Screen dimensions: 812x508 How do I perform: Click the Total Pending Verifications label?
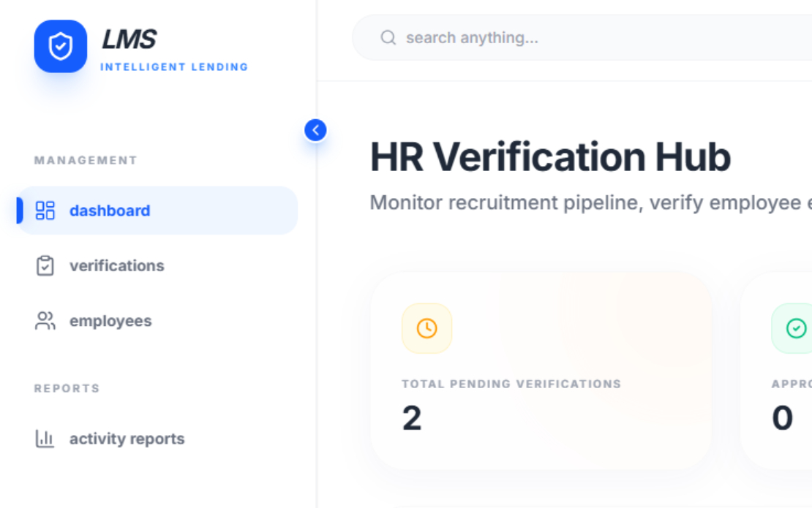click(x=511, y=384)
